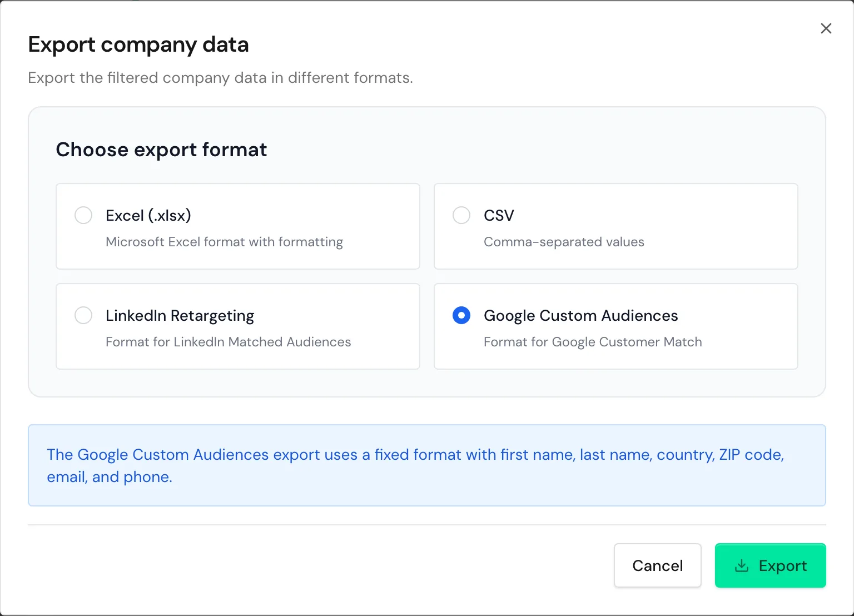Click 'Microsoft Excel format with formatting' description
854x616 pixels.
(x=224, y=242)
